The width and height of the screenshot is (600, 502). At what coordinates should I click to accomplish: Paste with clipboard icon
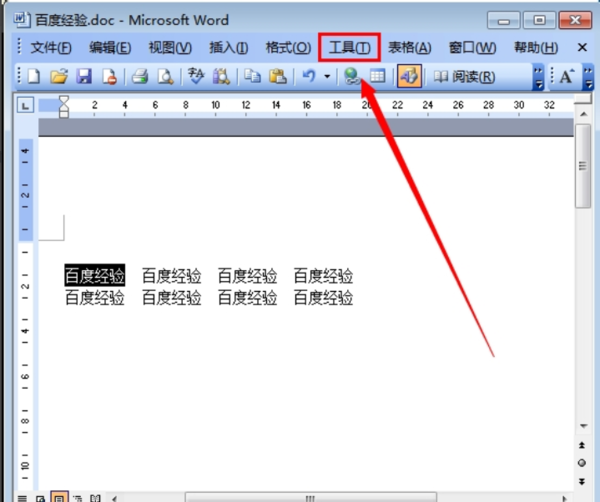278,77
